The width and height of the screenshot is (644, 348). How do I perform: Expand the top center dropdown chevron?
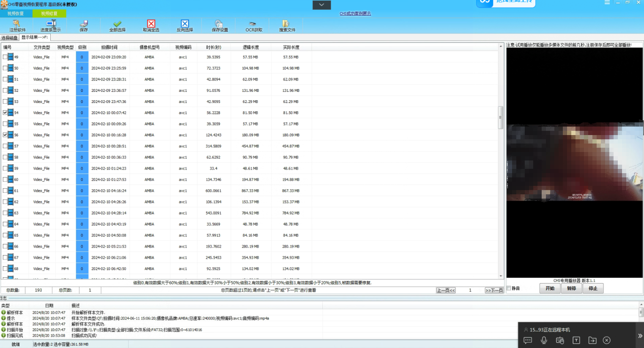pyautogui.click(x=321, y=5)
